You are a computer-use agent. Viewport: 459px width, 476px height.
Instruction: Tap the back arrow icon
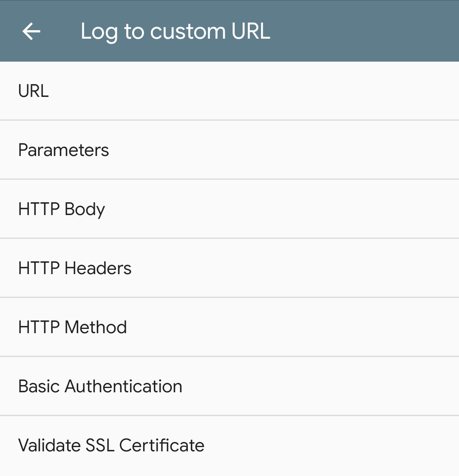[x=31, y=31]
